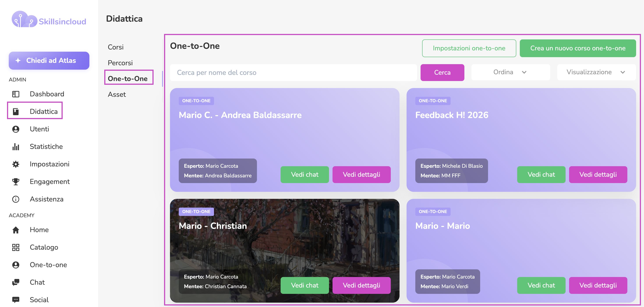Viewport: 644px width, 307px height.
Task: Click the Dashboard sidebar icon
Action: coord(16,94)
